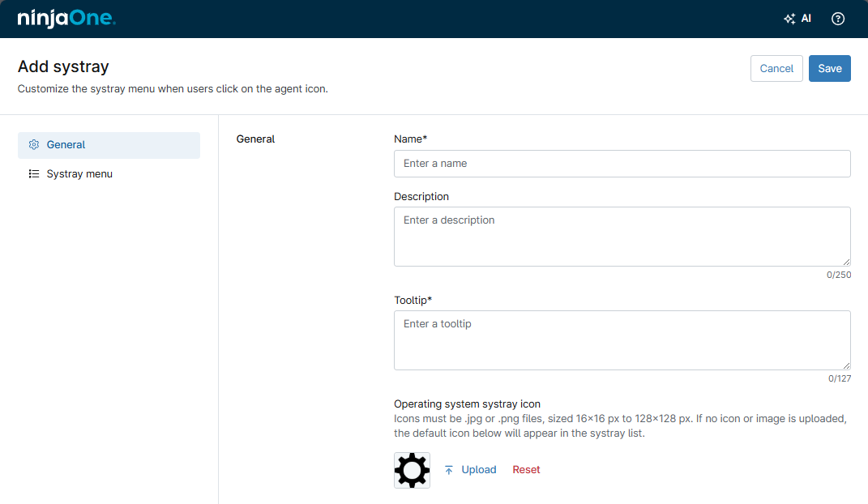This screenshot has height=504, width=868.
Task: Click the Name input field
Action: [x=622, y=164]
